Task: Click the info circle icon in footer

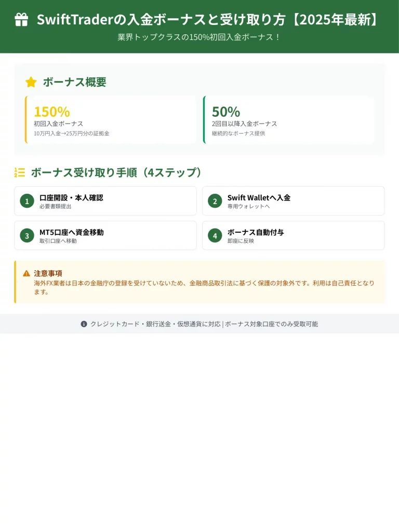Action: (84, 324)
